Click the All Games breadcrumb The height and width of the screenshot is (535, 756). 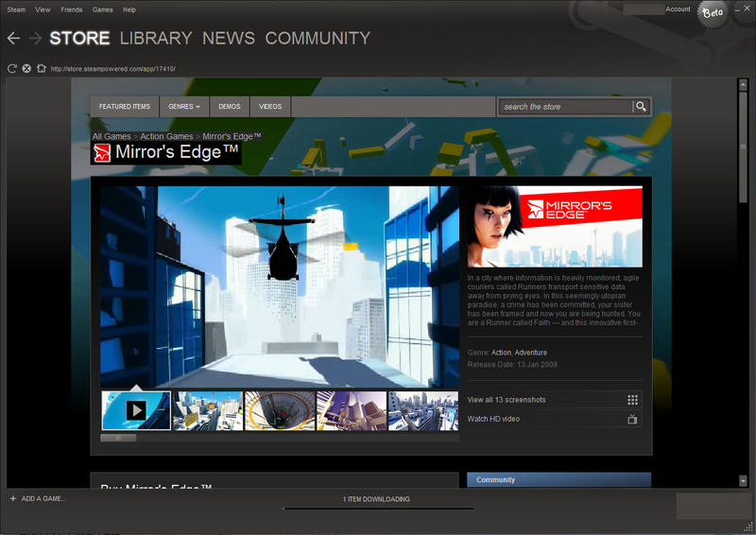112,136
